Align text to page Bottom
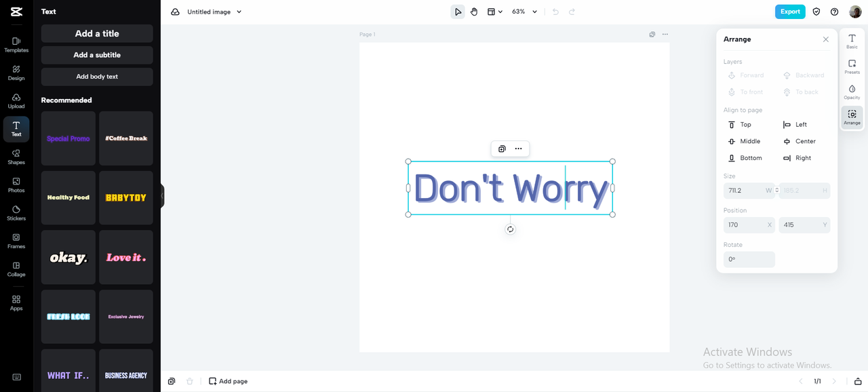 coord(745,158)
